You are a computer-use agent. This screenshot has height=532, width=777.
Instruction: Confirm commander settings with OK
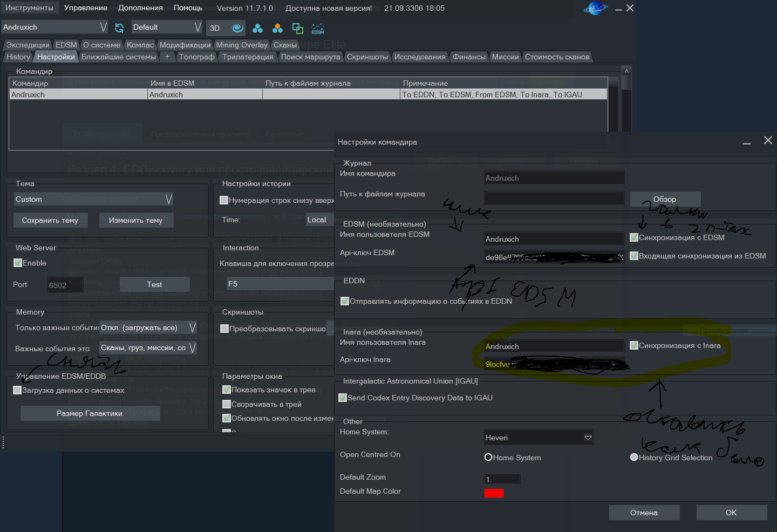point(731,513)
